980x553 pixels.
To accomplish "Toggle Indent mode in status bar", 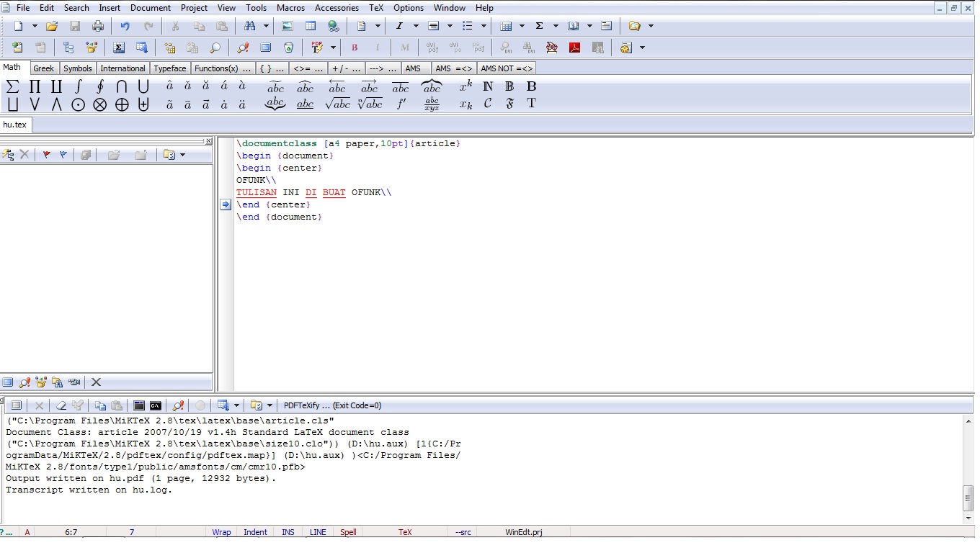I will (255, 532).
